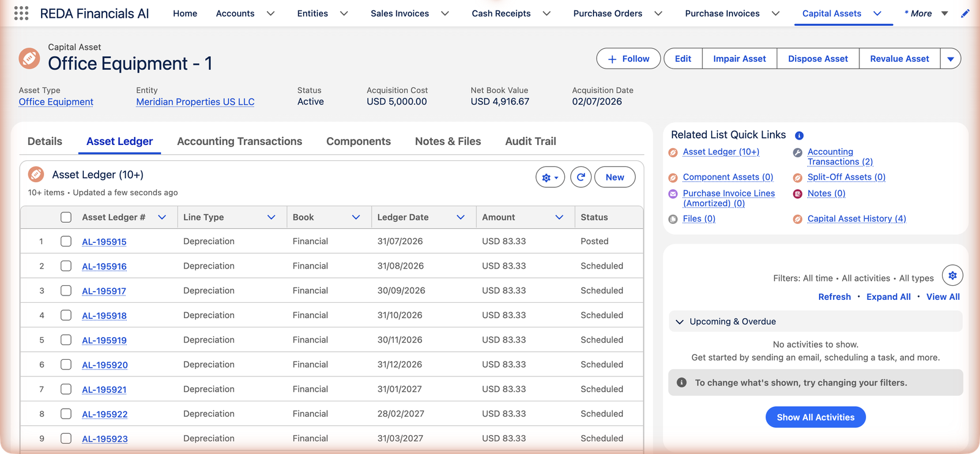
Task: Click the Impair Asset button
Action: coord(739,59)
